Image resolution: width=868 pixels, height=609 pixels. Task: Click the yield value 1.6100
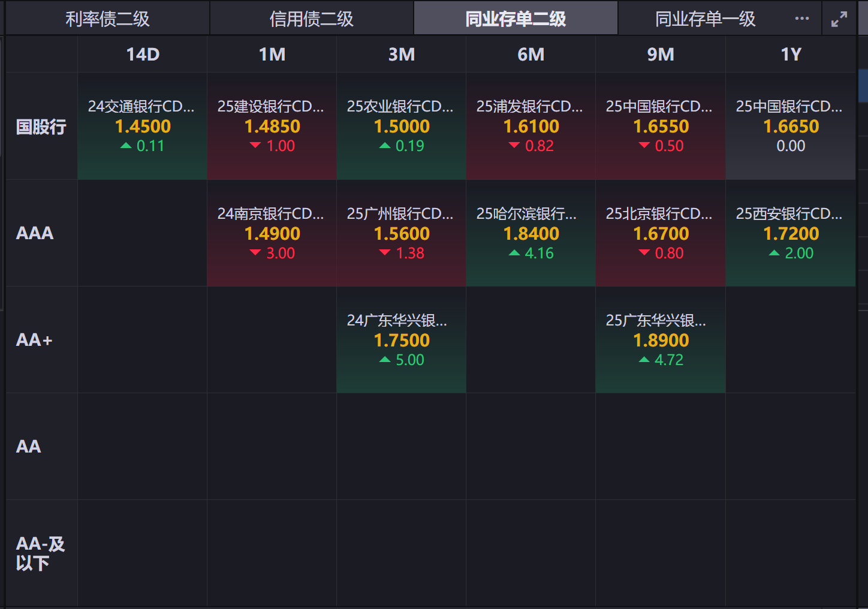coord(531,126)
